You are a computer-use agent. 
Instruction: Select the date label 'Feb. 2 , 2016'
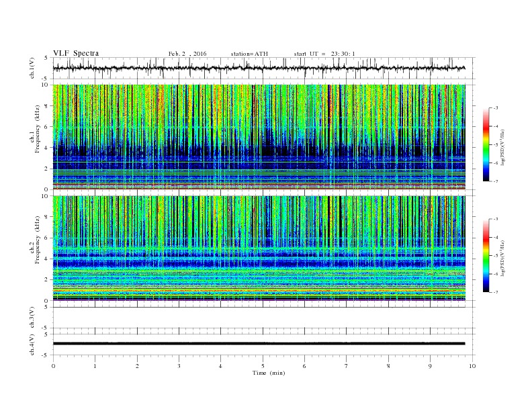click(187, 54)
